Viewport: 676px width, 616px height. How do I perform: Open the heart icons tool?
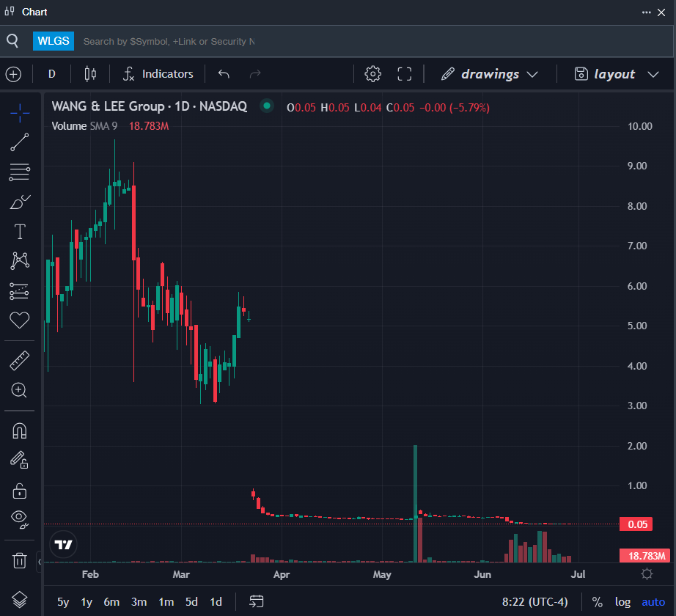[x=19, y=320]
